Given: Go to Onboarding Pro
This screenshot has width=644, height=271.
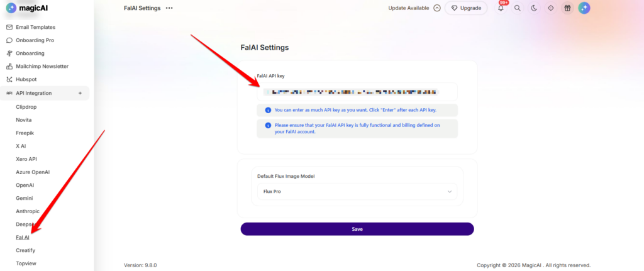Looking at the screenshot, I should coord(35,40).
